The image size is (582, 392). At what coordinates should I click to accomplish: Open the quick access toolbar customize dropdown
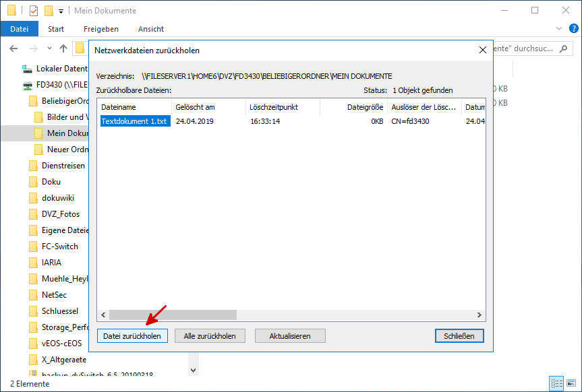click(x=61, y=11)
